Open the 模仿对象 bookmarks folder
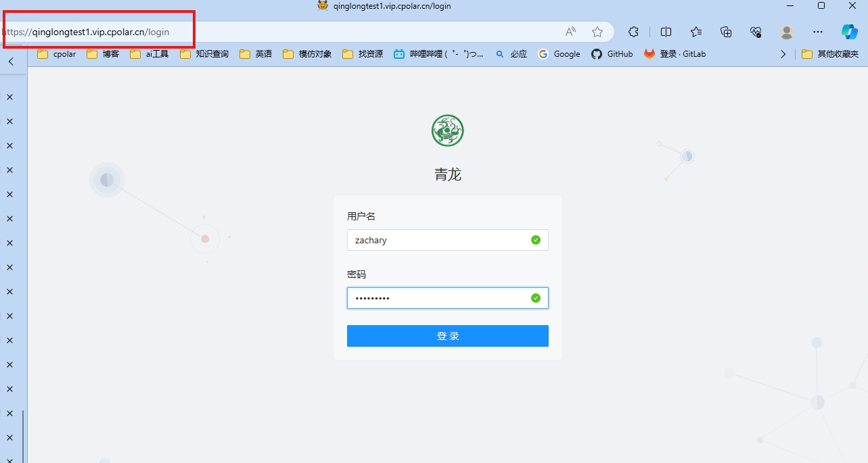 coord(307,54)
